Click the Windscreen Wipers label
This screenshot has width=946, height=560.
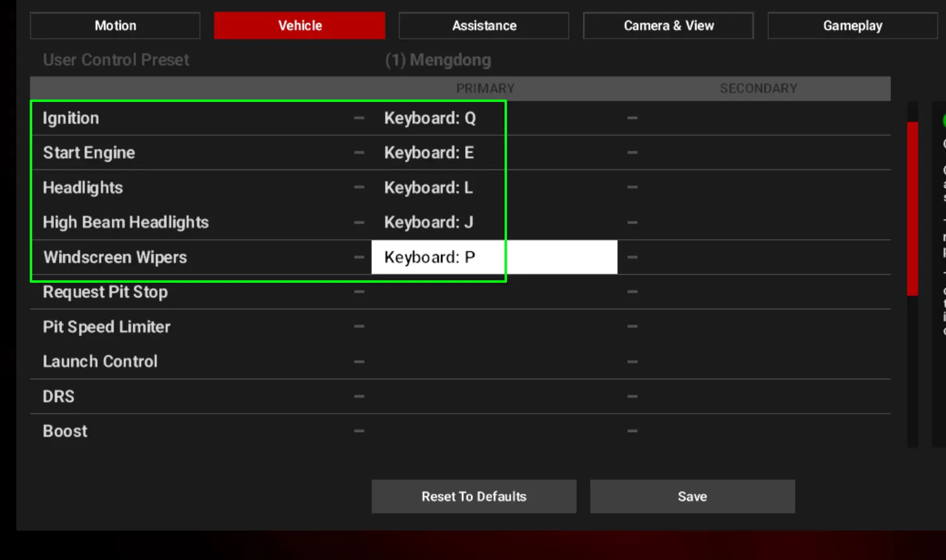point(115,257)
